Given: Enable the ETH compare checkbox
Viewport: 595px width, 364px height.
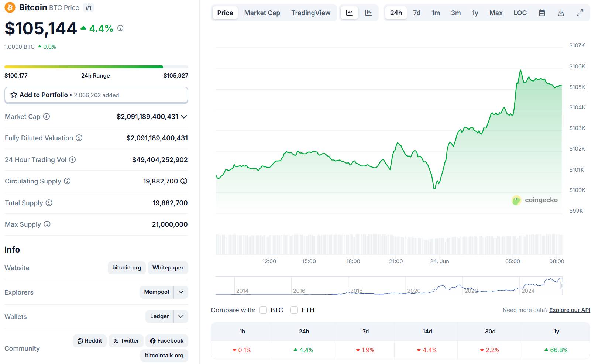Looking at the screenshot, I should pos(294,310).
